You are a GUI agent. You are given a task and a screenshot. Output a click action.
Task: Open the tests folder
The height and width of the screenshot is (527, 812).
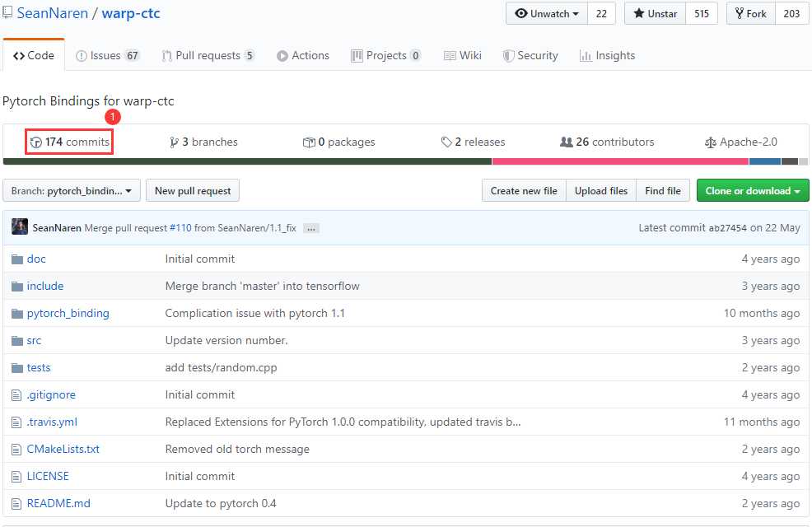point(39,367)
